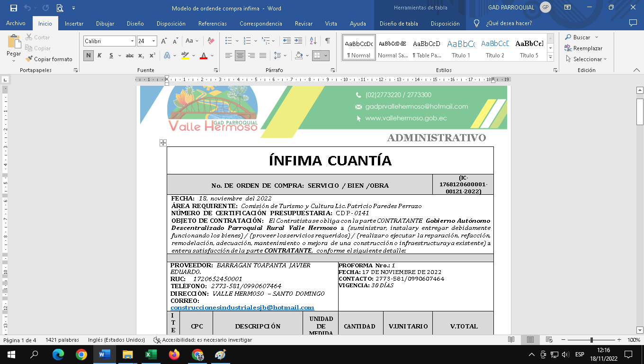Open the Calibri font name dropdown
The height and width of the screenshot is (364, 644).
133,41
